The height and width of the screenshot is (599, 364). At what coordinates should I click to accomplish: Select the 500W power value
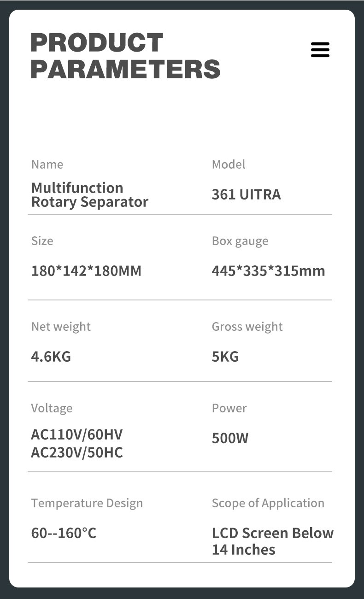click(230, 438)
